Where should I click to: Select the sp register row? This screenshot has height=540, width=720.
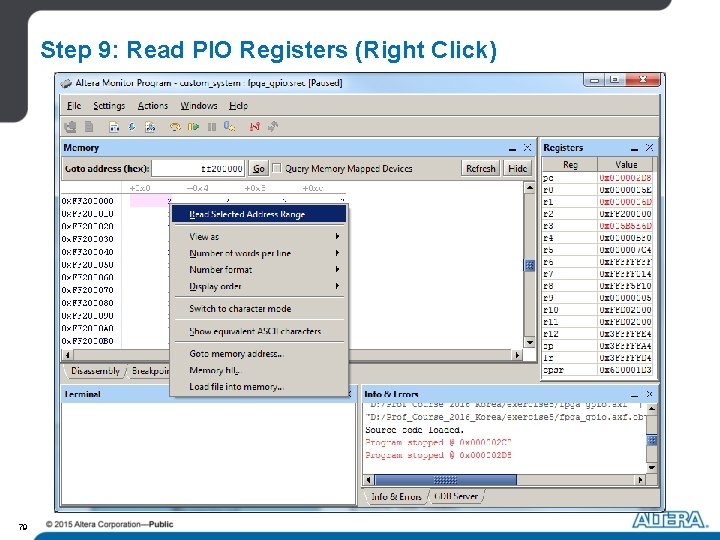click(597, 346)
